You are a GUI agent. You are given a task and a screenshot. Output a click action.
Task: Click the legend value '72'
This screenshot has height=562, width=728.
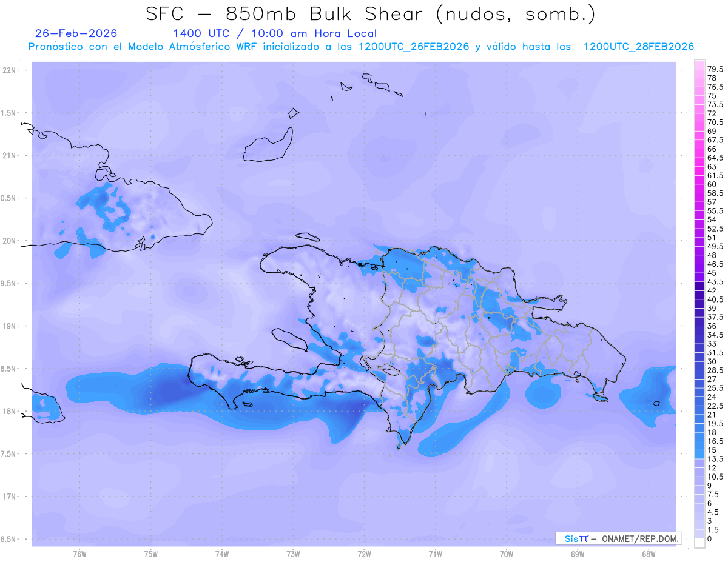coord(712,113)
